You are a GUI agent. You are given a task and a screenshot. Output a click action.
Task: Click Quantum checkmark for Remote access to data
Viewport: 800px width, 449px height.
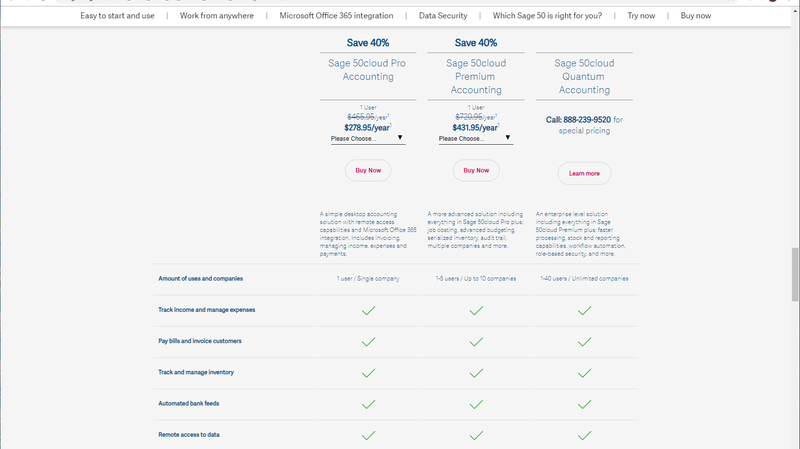(x=584, y=435)
